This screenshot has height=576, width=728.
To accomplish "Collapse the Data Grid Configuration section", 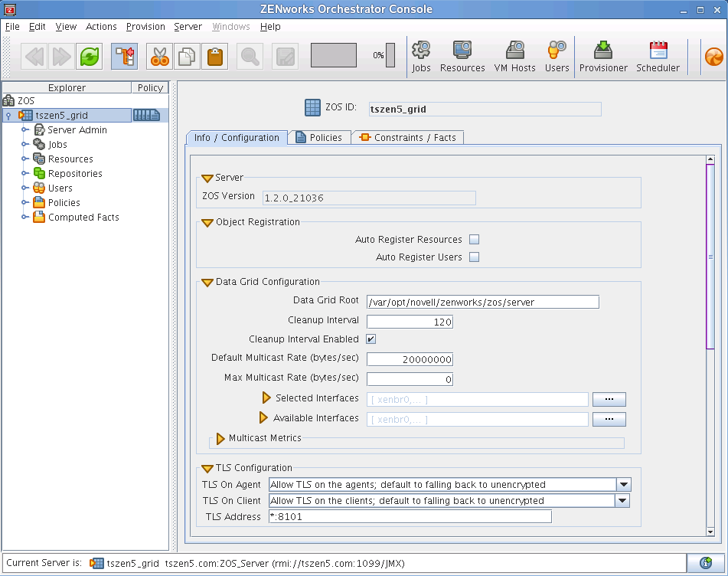I will pos(207,282).
